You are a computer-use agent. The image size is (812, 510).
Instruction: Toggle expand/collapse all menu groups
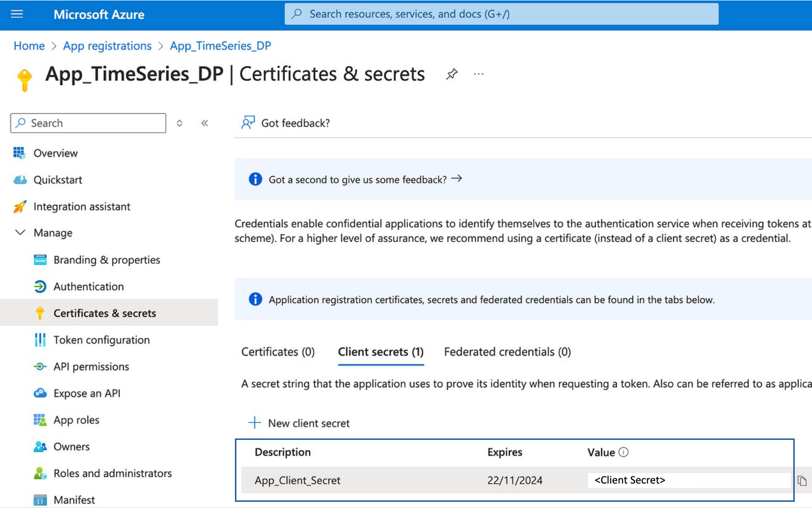coord(180,123)
